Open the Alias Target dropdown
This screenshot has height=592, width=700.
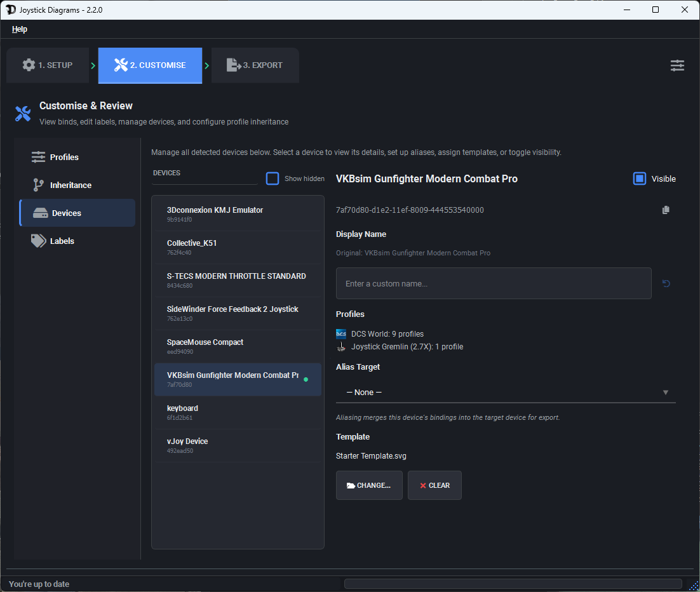tap(506, 393)
